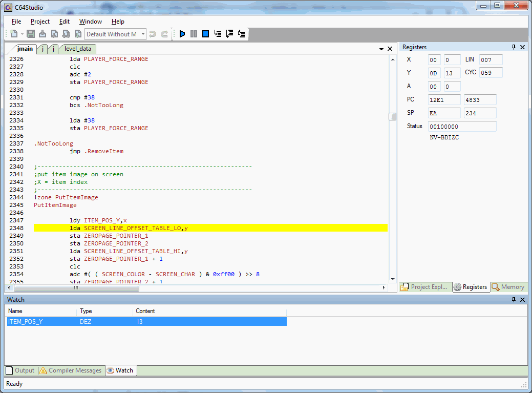
Task: Open the build configuration dropdown
Action: 143,34
